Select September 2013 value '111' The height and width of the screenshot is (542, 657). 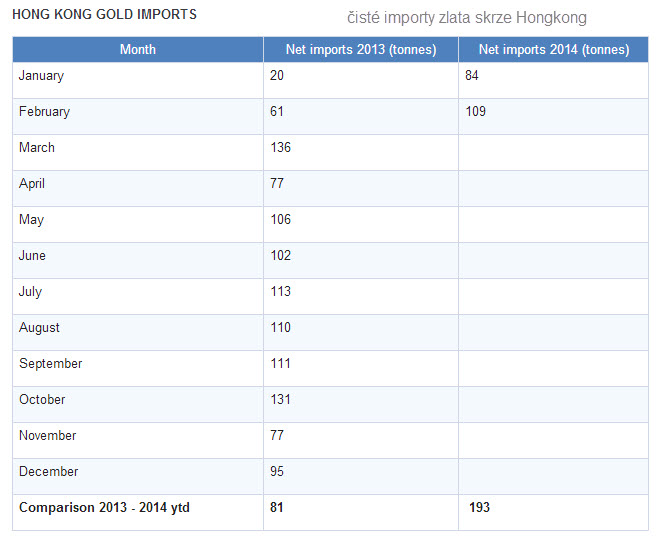tap(280, 364)
